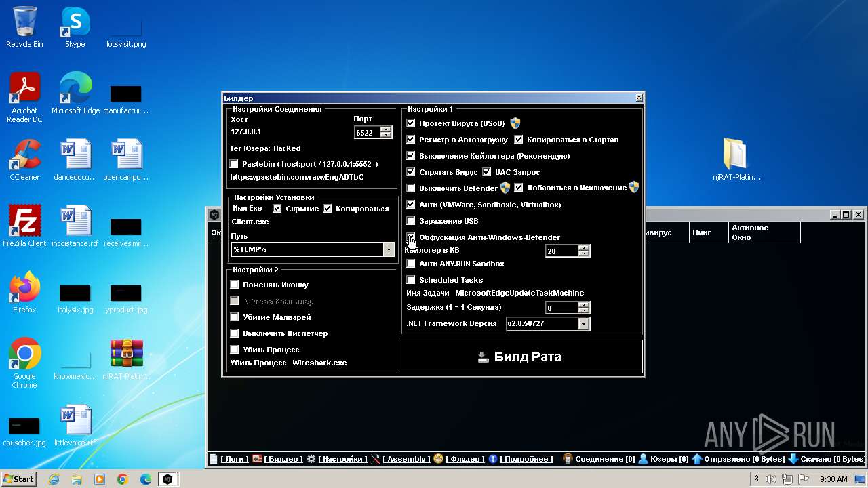Open FileZilla Client shortcut
The height and width of the screenshot is (488, 868).
coord(24,226)
